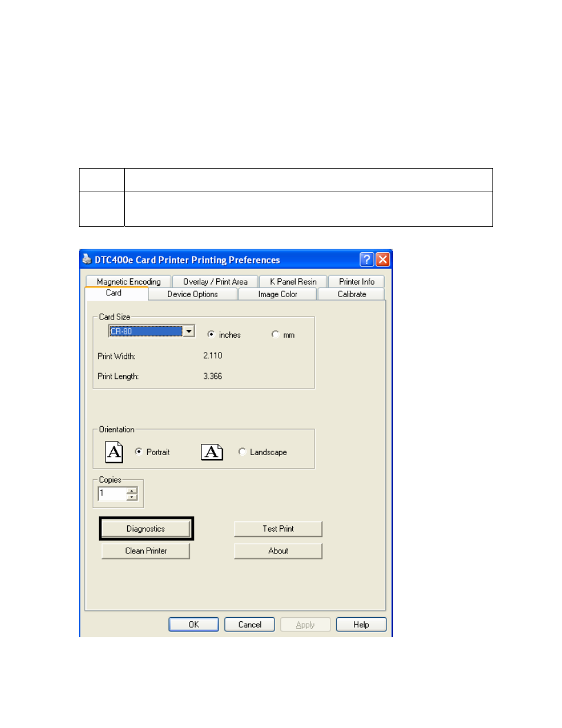Select mm as measurement unit

coord(275,334)
